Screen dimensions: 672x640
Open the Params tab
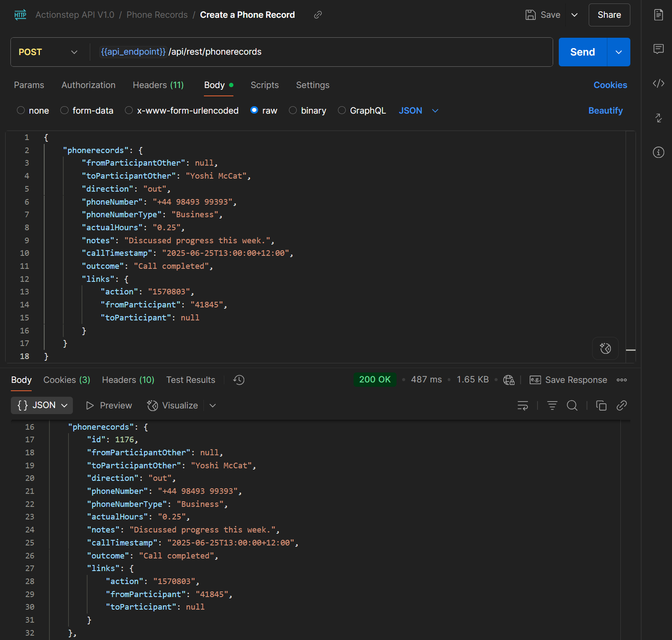pyautogui.click(x=29, y=85)
